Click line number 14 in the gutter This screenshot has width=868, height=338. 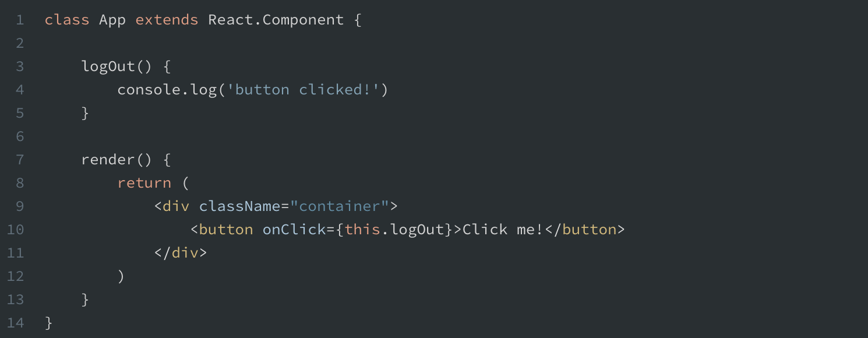16,323
